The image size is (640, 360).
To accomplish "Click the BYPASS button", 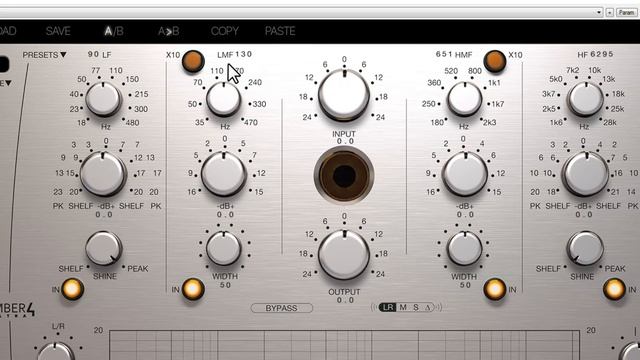I will pos(282,308).
